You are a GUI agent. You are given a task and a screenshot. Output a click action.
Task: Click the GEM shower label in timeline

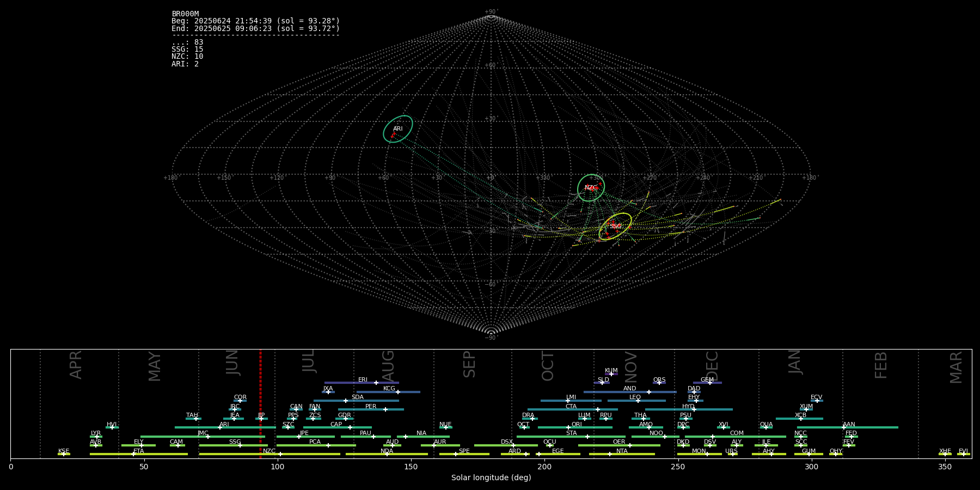(x=707, y=380)
